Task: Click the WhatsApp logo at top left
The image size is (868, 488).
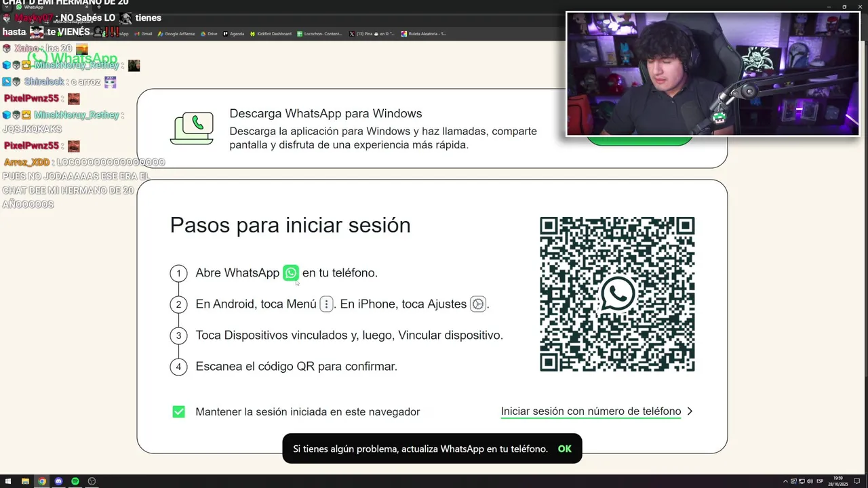Action: 73,58
